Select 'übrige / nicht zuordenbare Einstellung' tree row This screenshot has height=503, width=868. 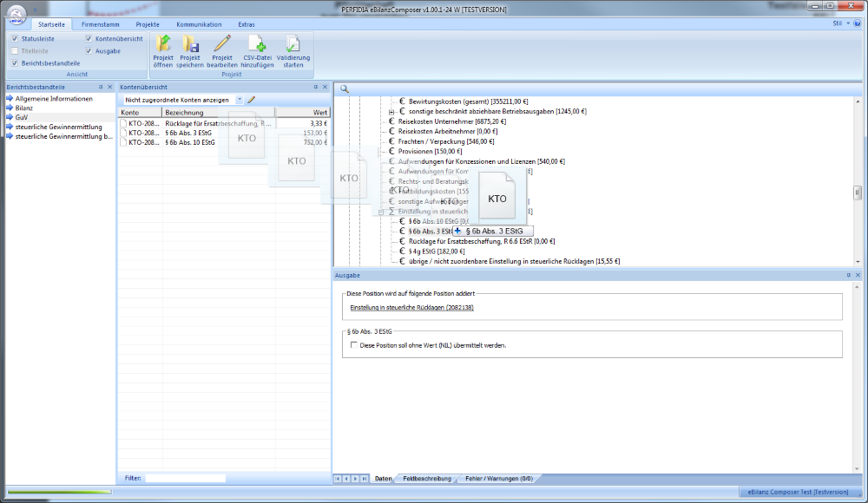coord(514,261)
